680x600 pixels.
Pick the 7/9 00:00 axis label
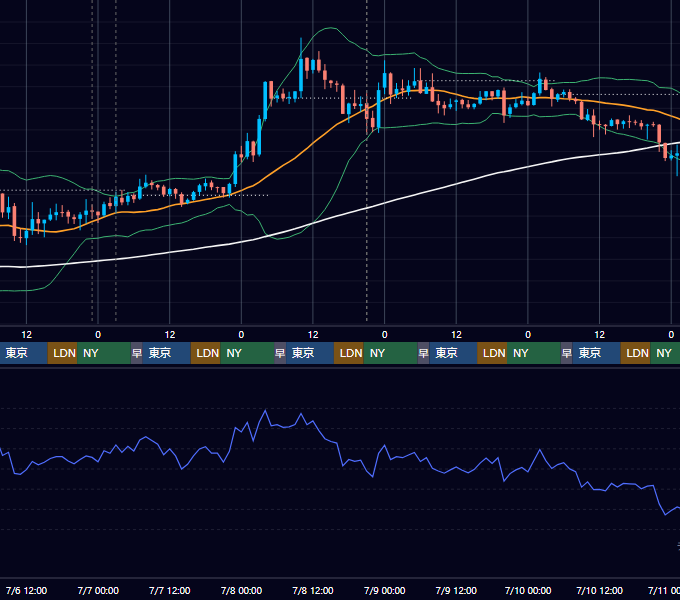coord(384,590)
